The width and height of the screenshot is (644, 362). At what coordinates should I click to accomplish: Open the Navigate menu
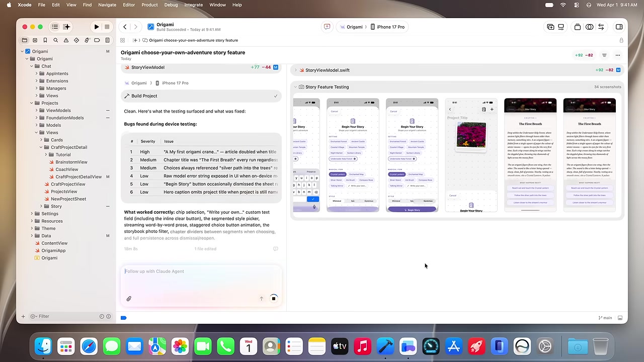107,5
